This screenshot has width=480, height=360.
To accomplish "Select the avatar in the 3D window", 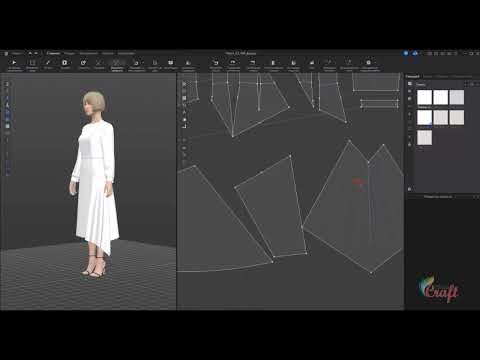I will [x=95, y=183].
